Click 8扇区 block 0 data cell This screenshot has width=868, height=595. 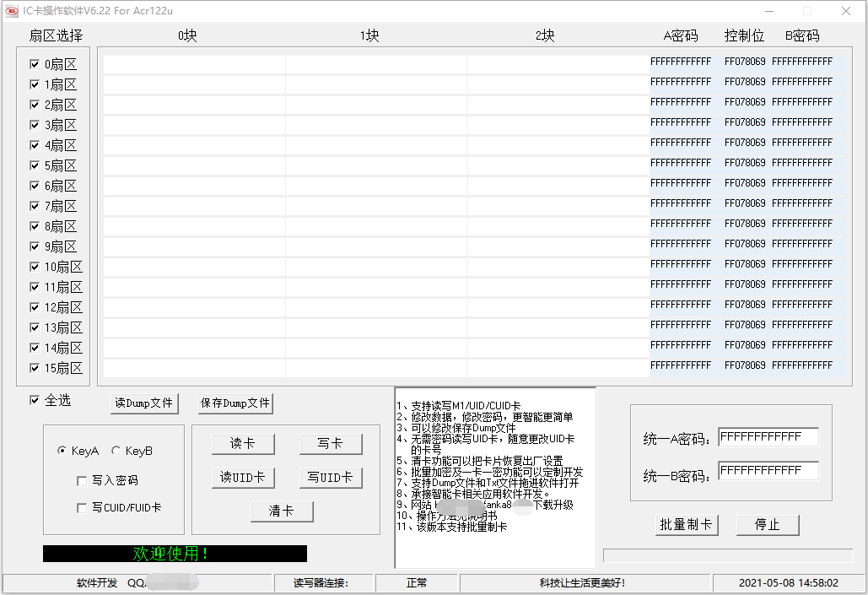click(x=194, y=226)
